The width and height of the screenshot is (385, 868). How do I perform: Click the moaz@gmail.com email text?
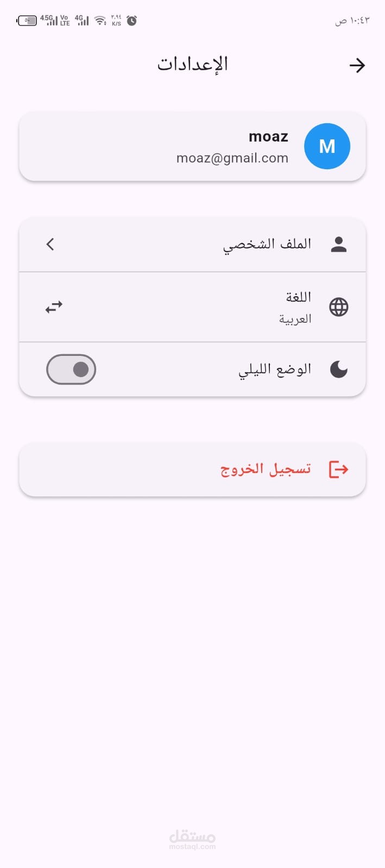coord(232,158)
